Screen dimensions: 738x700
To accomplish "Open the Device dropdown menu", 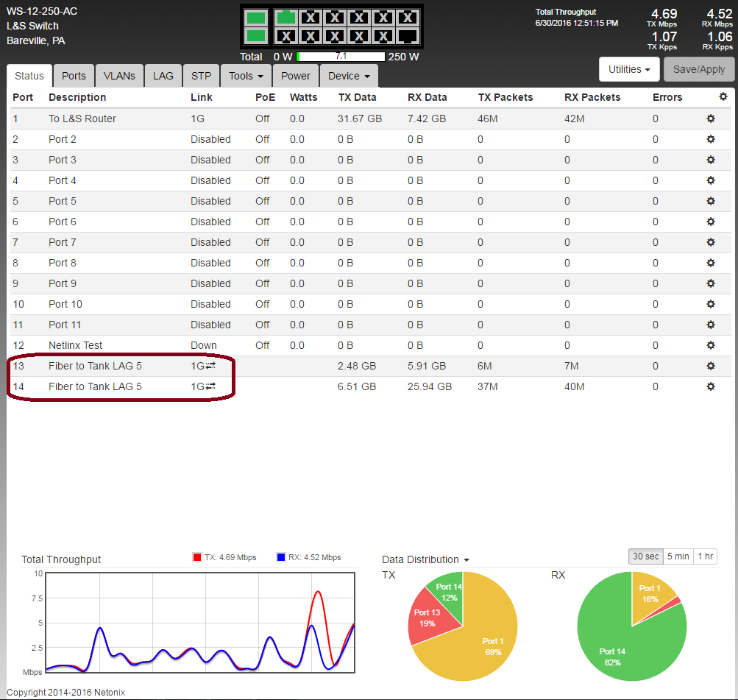I will tap(348, 76).
